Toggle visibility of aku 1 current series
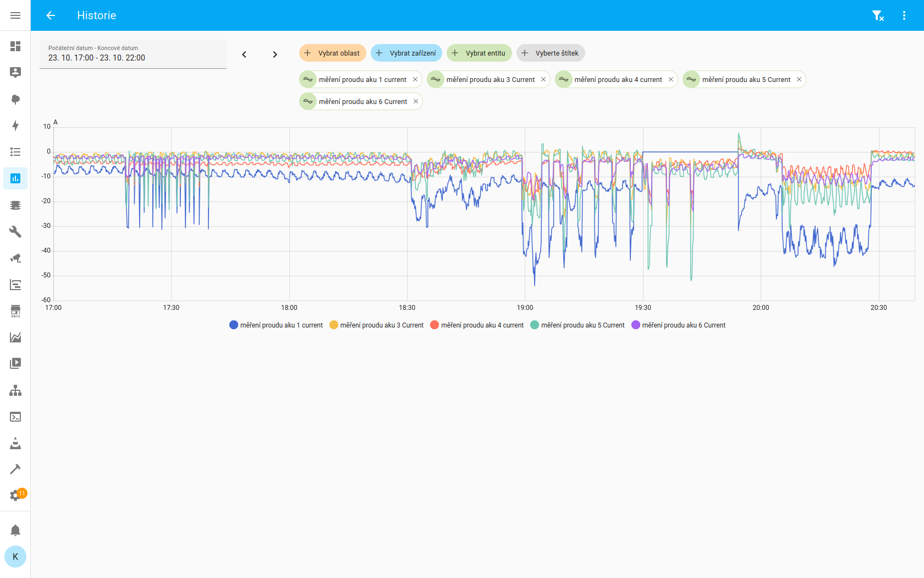 [276, 325]
